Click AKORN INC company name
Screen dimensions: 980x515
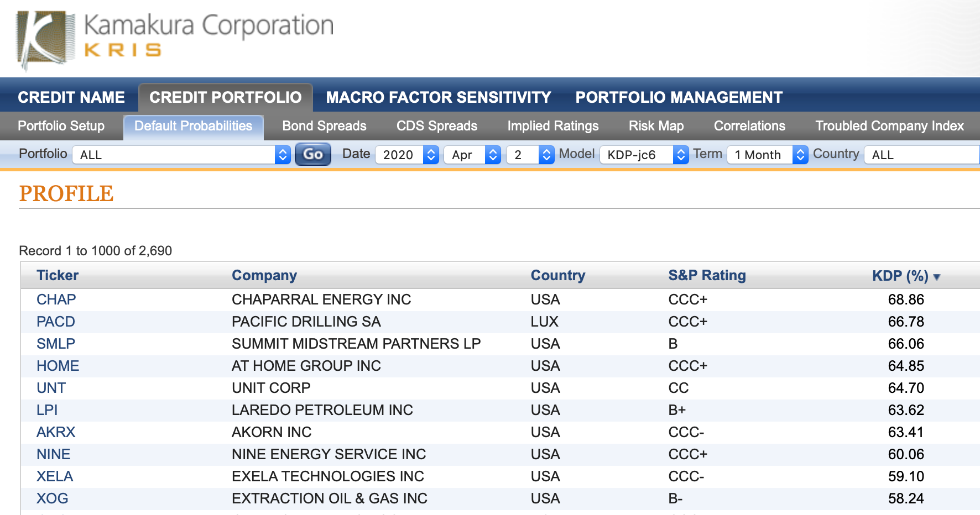272,432
